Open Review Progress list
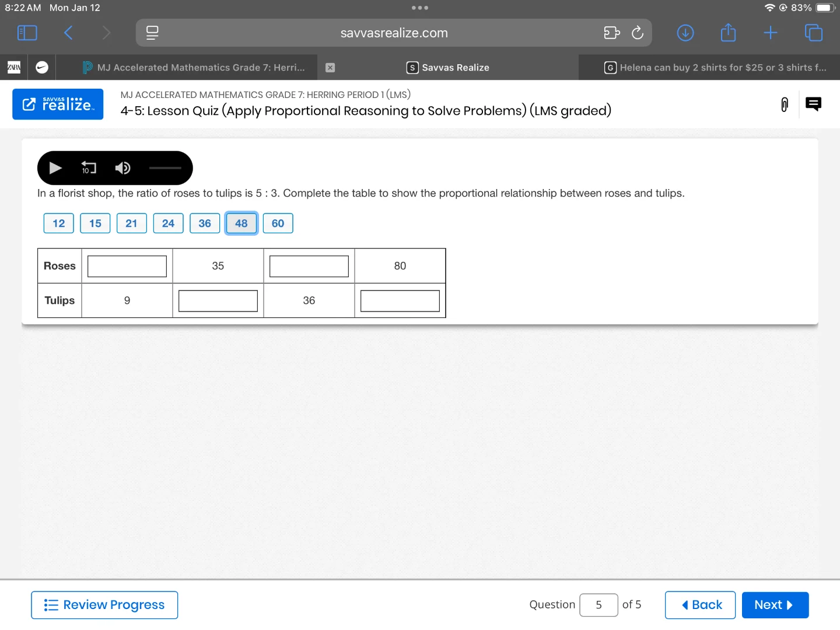 (x=104, y=605)
